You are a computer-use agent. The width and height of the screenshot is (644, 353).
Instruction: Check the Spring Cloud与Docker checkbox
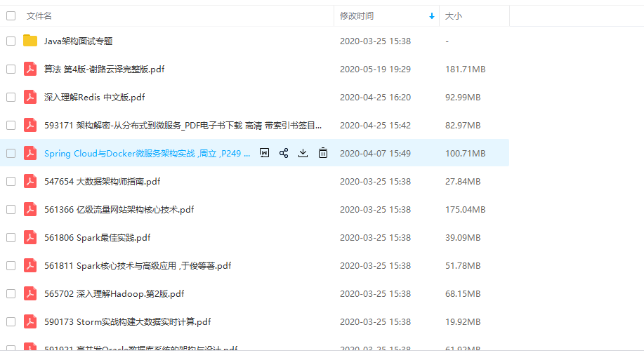(11, 153)
